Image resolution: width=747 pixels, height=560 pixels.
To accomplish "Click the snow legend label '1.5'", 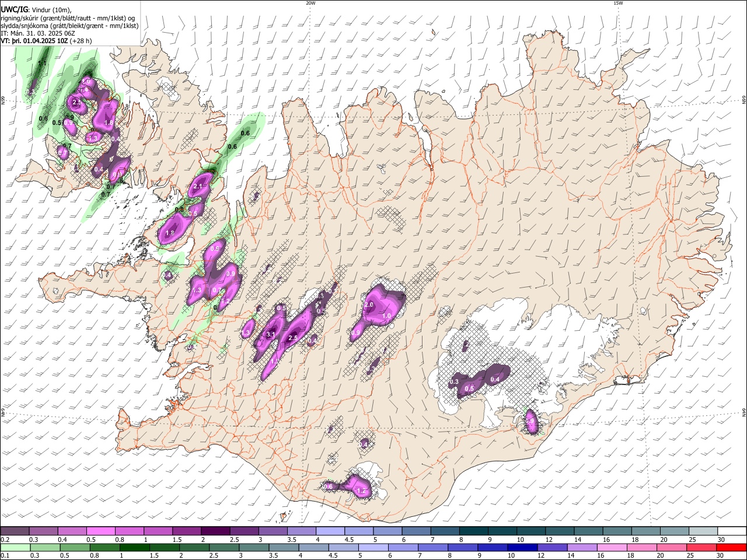I will point(176,540).
